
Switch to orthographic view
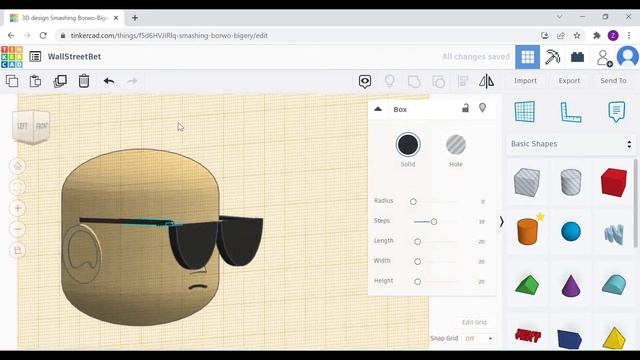[18, 250]
